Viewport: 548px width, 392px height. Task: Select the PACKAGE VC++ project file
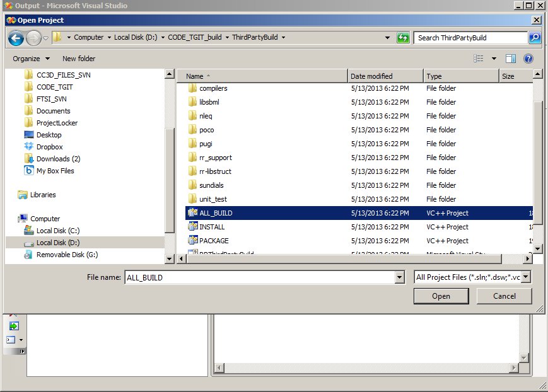[213, 241]
